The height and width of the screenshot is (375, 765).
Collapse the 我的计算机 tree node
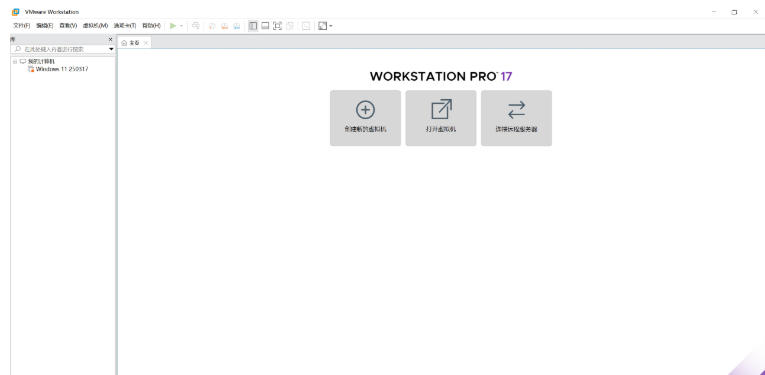(15, 62)
